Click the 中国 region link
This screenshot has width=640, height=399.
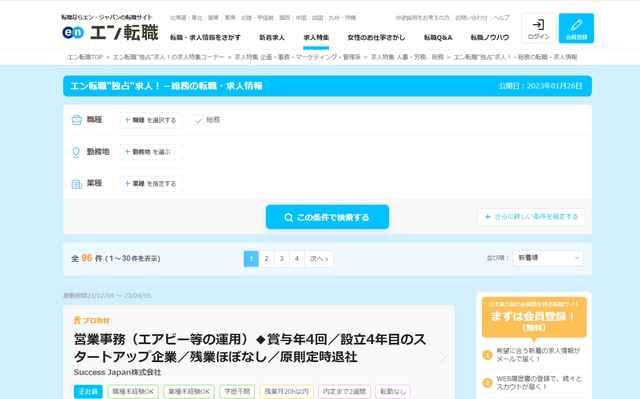click(x=301, y=18)
